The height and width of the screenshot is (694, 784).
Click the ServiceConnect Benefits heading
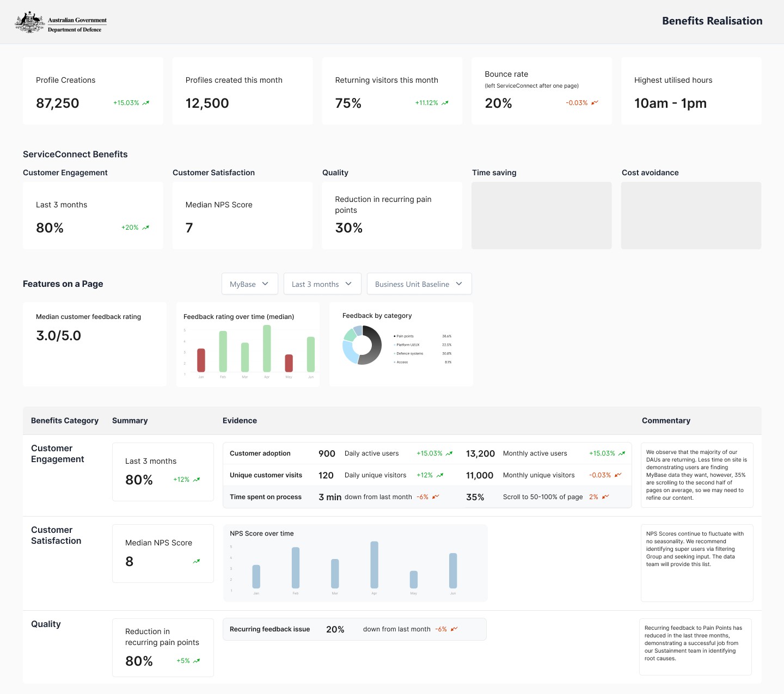[x=75, y=154]
